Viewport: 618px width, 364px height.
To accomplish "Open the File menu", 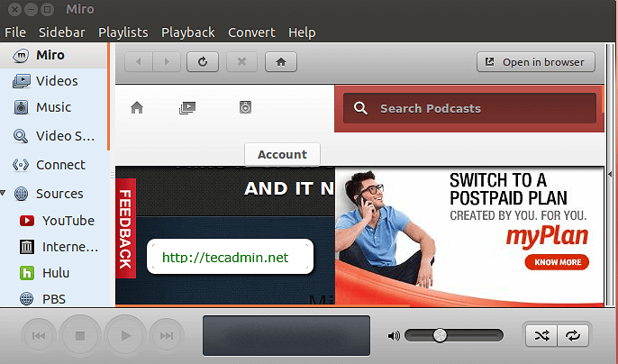I will click(15, 32).
